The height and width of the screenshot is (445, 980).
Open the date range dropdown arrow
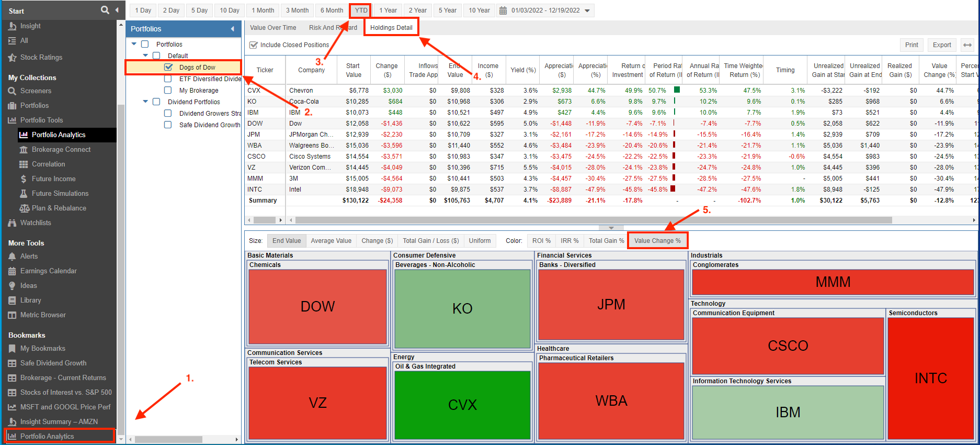587,10
